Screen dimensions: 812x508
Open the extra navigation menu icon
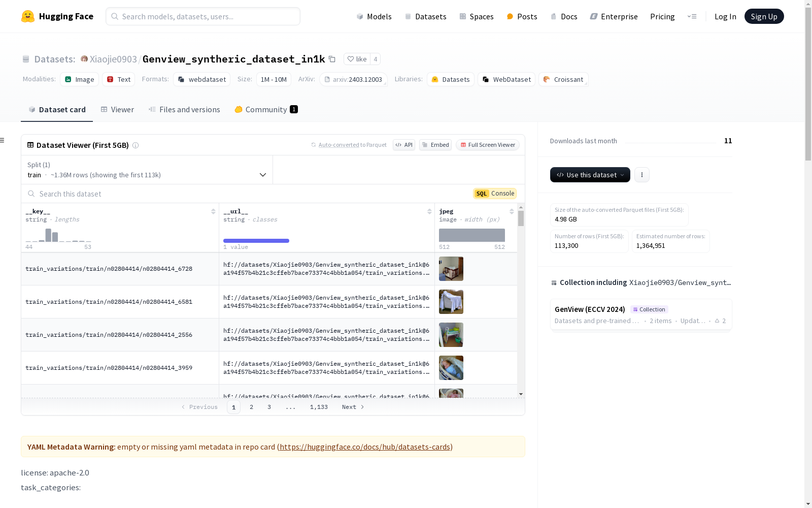click(x=692, y=16)
